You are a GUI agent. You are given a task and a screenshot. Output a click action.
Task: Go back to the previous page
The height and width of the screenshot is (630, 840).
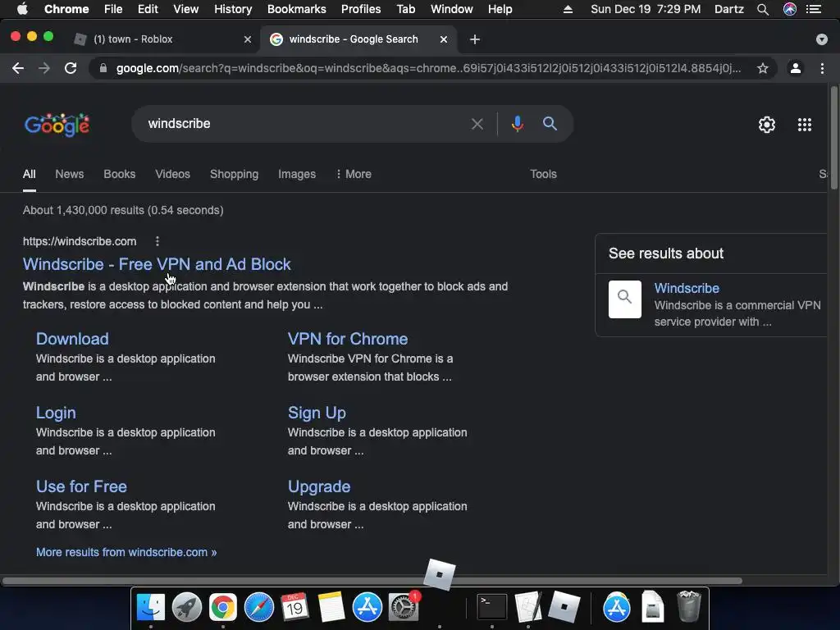pyautogui.click(x=18, y=68)
